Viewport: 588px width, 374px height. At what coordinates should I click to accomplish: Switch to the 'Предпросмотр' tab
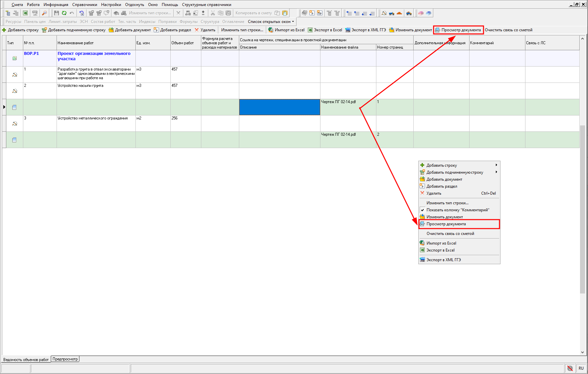click(x=65, y=359)
